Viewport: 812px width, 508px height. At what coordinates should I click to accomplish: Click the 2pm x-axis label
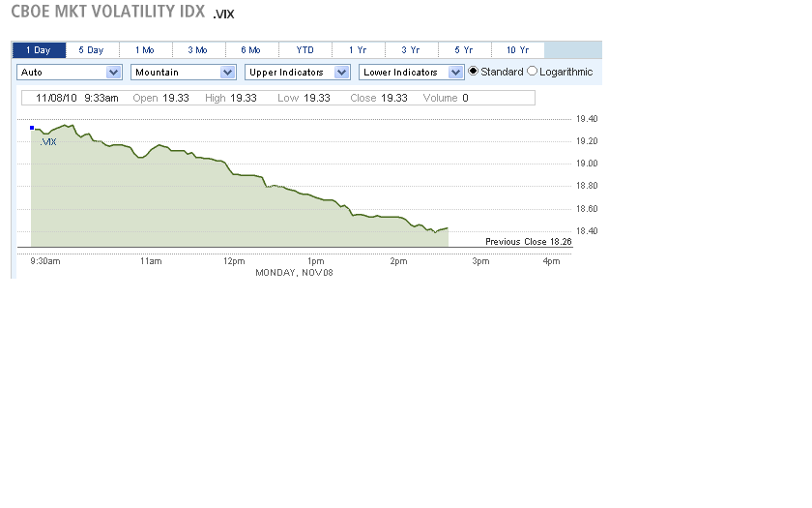[x=398, y=261]
